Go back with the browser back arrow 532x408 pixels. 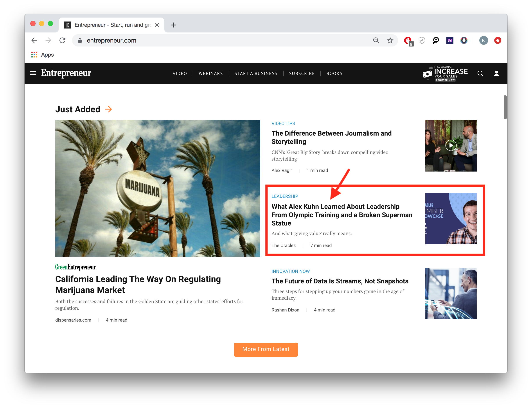click(34, 40)
